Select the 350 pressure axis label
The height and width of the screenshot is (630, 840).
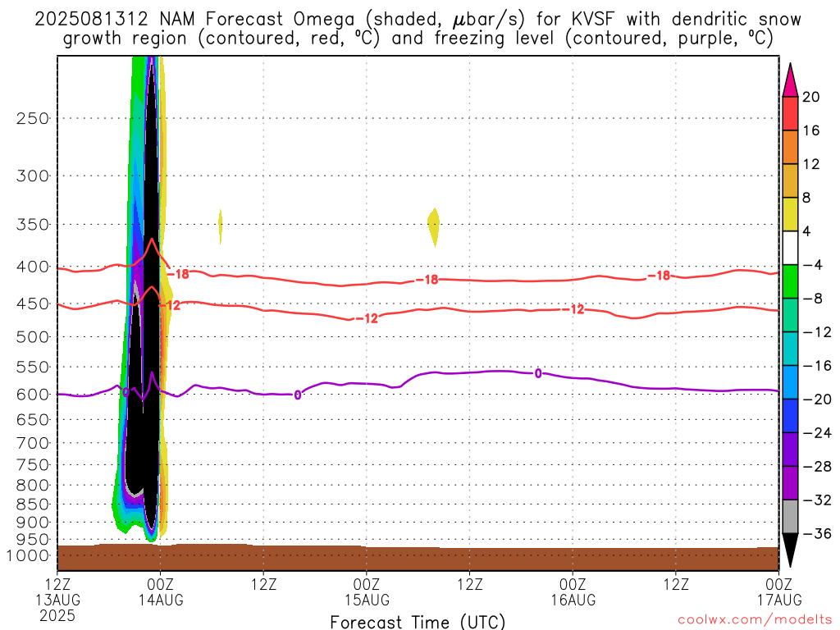tap(33, 225)
